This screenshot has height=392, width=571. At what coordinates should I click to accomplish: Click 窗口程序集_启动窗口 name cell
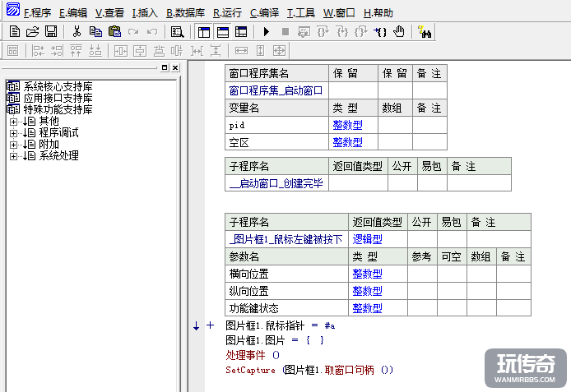point(276,90)
